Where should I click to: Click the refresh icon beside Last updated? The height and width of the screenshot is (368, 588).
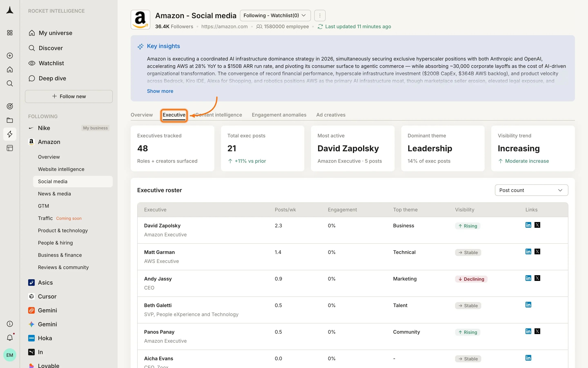(x=320, y=27)
